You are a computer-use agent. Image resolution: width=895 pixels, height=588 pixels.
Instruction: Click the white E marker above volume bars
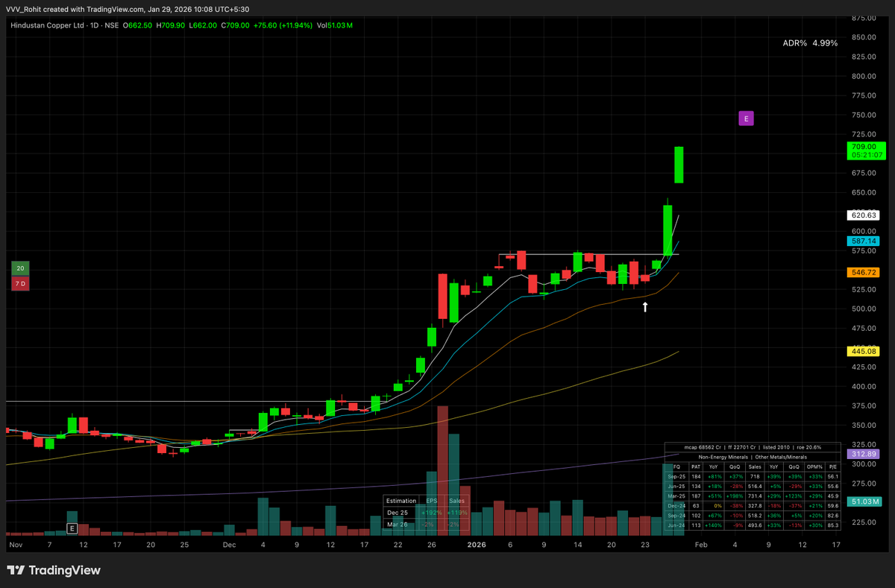(72, 528)
